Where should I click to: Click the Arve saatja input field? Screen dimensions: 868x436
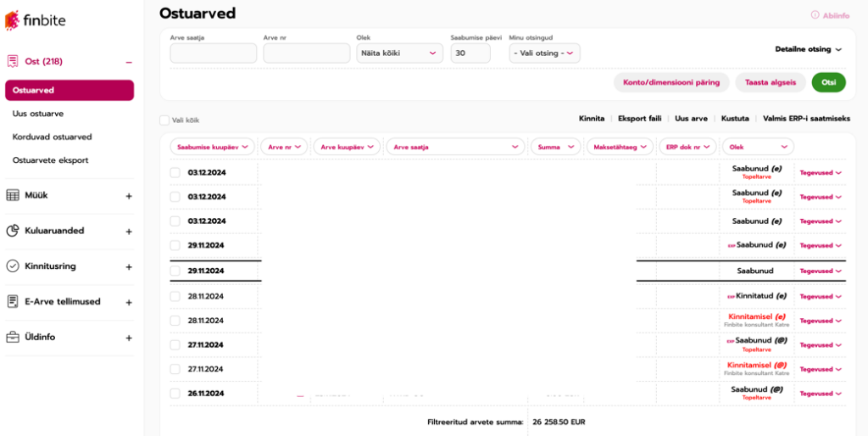tap(213, 53)
